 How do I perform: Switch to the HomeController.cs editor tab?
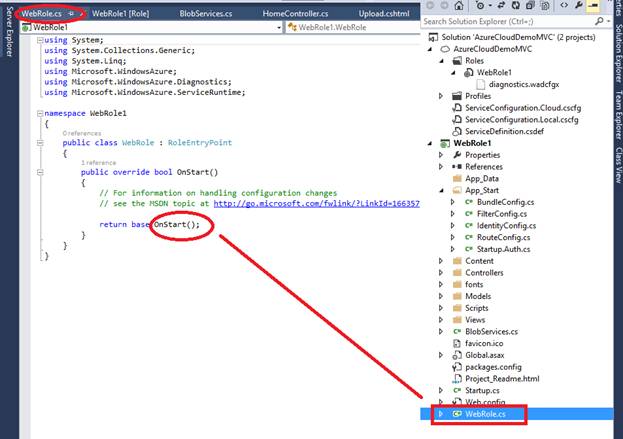(295, 14)
